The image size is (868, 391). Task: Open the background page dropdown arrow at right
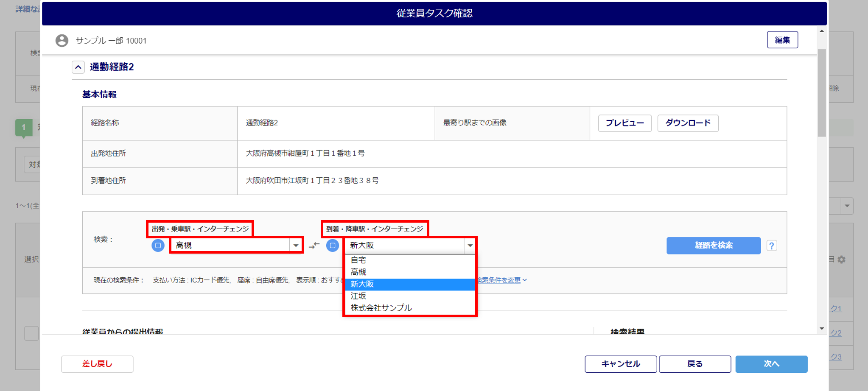point(847,206)
